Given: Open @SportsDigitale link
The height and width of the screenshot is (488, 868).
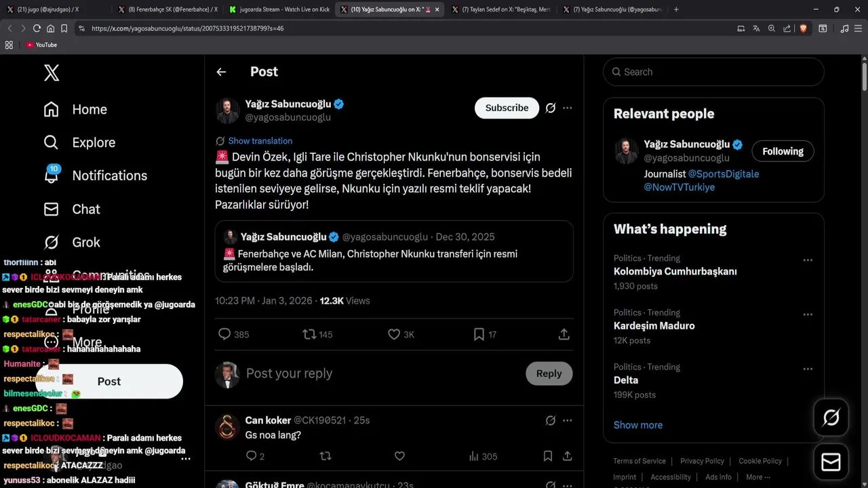Looking at the screenshot, I should pyautogui.click(x=724, y=174).
